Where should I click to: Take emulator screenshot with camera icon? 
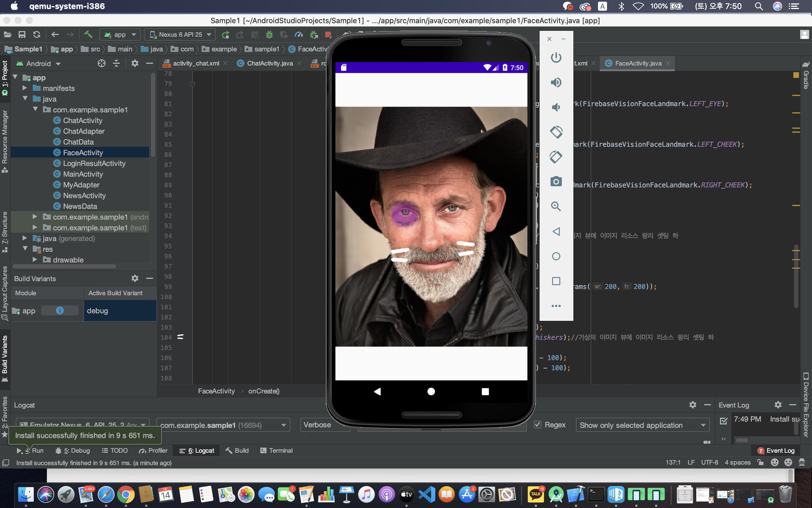(556, 181)
